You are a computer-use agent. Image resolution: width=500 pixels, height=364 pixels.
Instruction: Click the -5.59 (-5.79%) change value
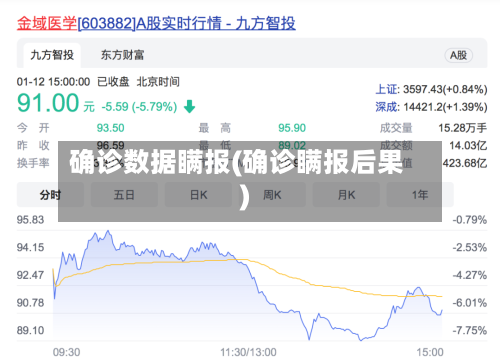pos(139,107)
